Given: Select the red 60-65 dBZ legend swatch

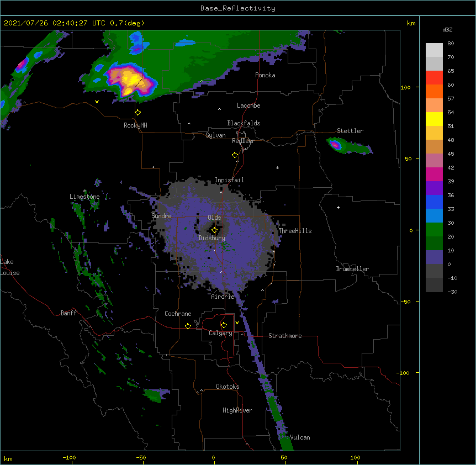Looking at the screenshot, I should point(434,77).
